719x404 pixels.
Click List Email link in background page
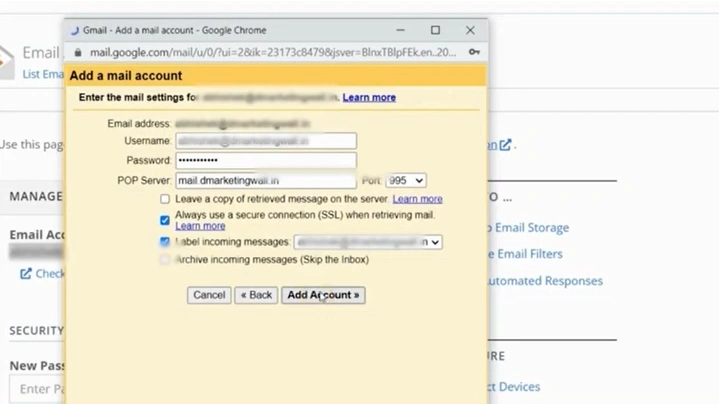[43, 74]
